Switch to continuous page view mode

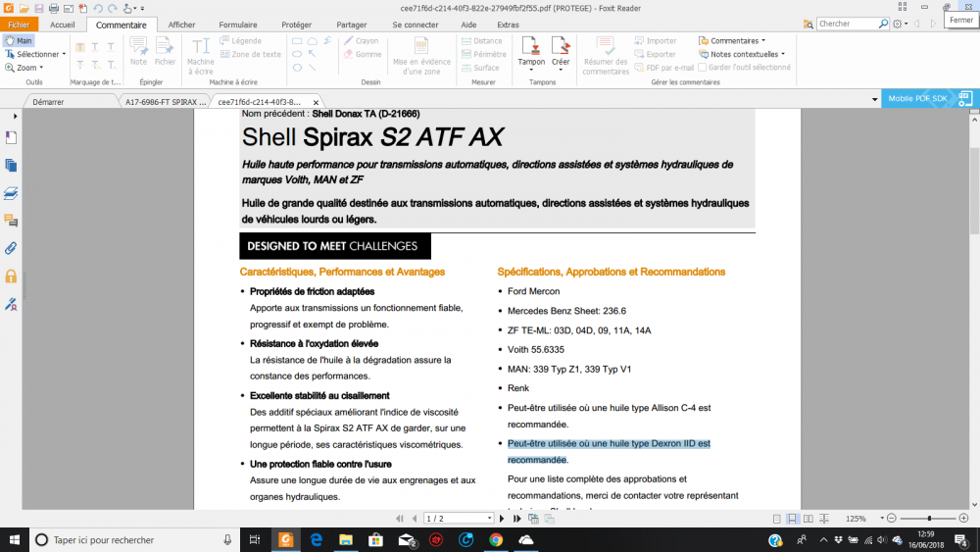(792, 519)
